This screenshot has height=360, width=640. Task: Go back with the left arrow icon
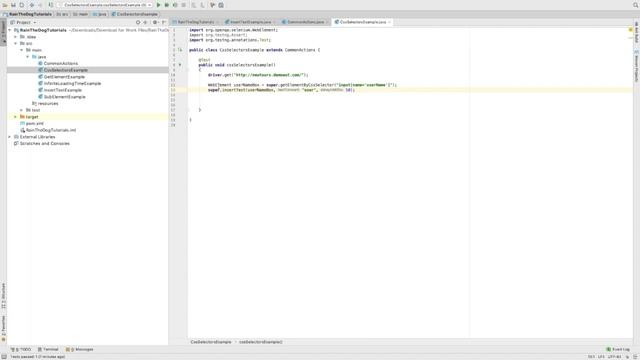click(x=31, y=5)
